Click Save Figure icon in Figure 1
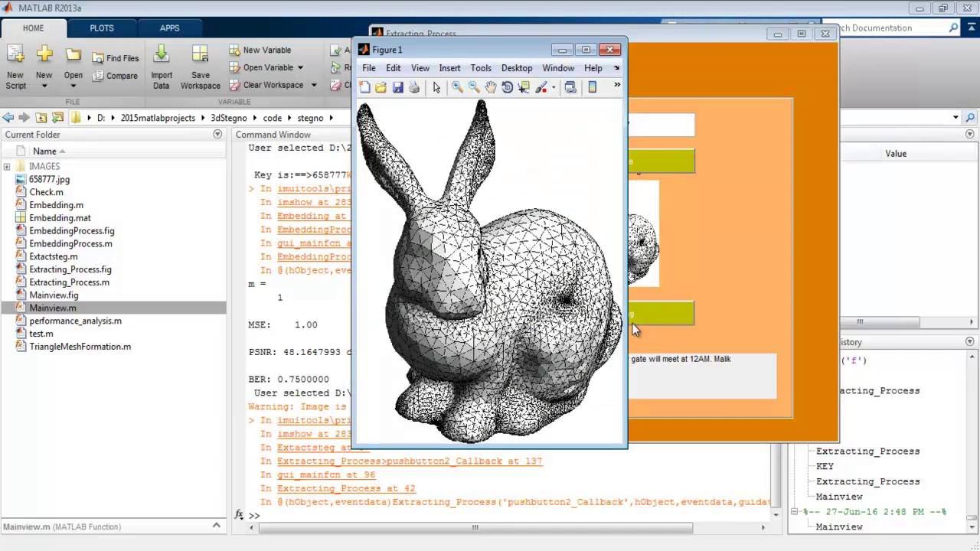Screen dimensions: 980x551 click(x=397, y=87)
